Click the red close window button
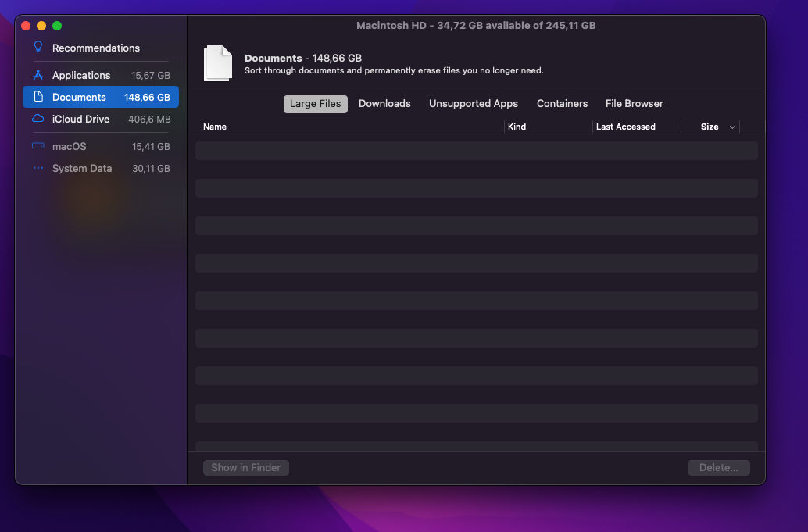Viewport: 808px width, 532px height. coord(26,26)
